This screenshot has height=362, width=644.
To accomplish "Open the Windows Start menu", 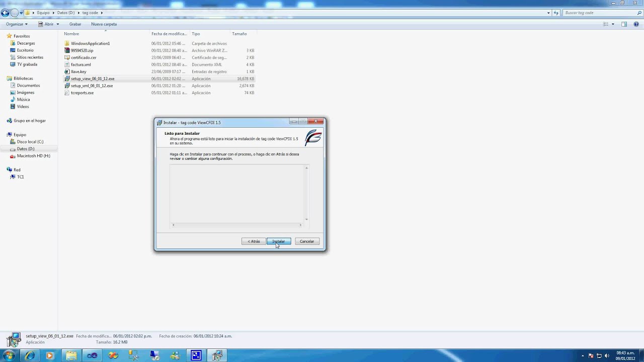I will click(9, 355).
